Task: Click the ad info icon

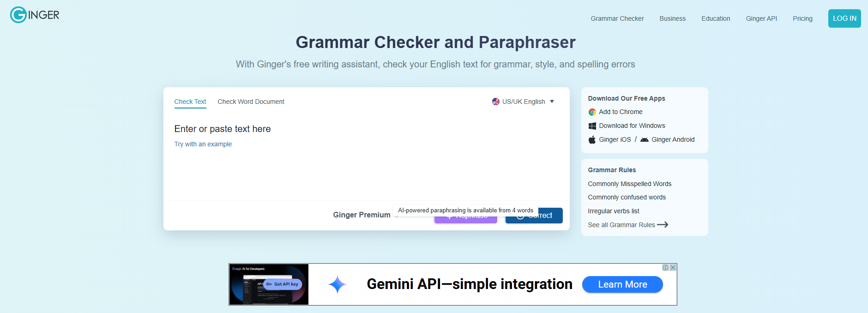Action: 665,267
